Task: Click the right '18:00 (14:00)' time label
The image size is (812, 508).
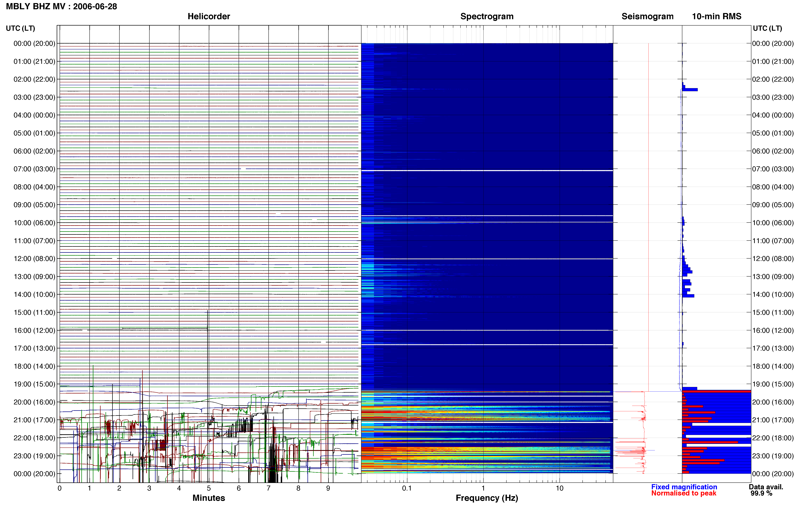Action: tap(773, 366)
